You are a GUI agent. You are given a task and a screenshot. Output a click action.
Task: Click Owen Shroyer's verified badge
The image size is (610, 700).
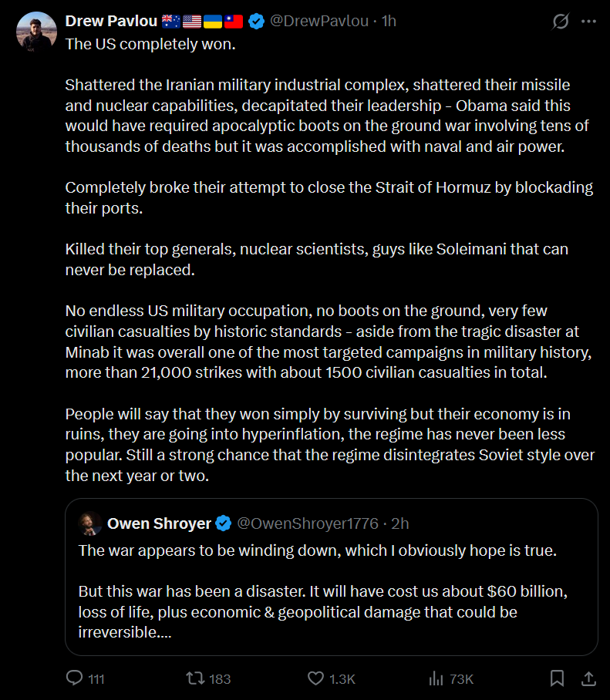coord(224,523)
